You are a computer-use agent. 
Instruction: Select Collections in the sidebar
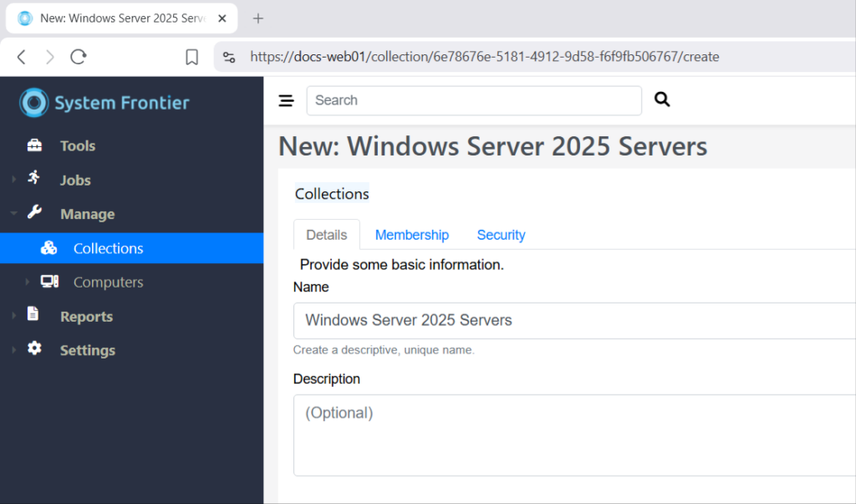(x=108, y=248)
